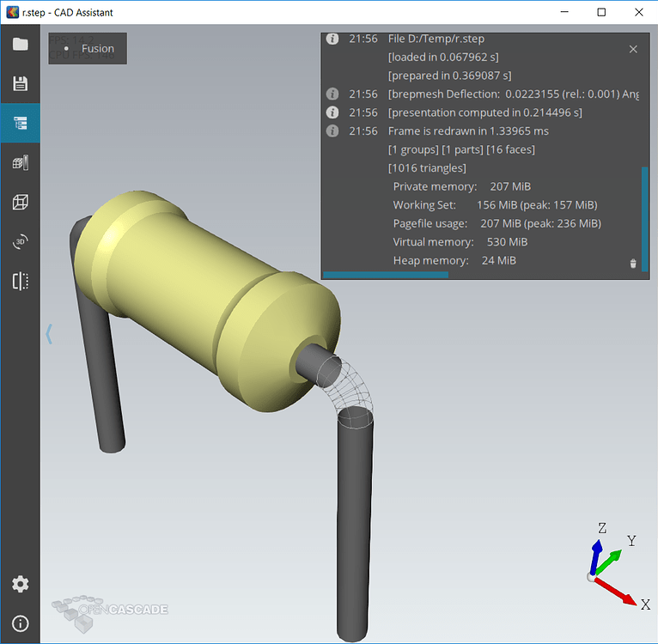
Task: Click the info icon beside File D:/Temp/r.step
Action: click(332, 39)
